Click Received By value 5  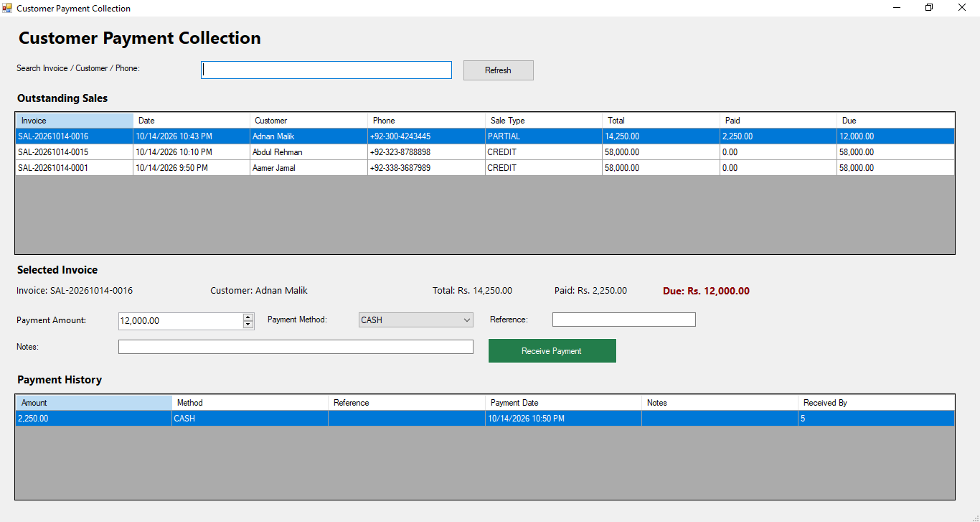(x=876, y=419)
